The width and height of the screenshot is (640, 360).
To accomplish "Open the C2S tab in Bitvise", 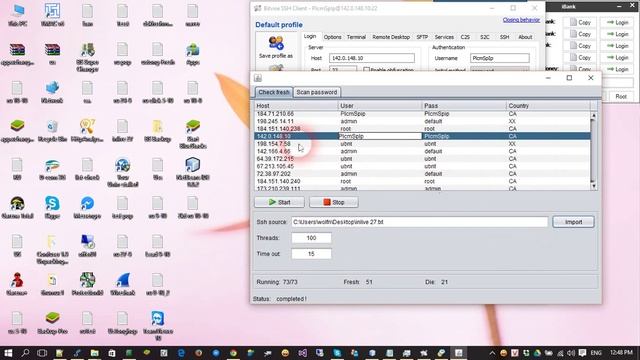I will 465,37.
